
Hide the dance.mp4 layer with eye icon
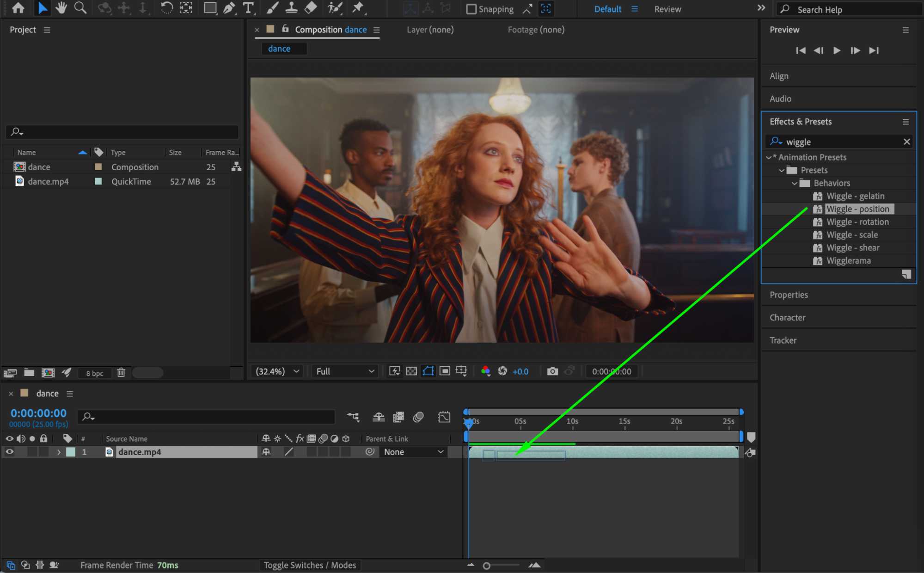tap(9, 452)
